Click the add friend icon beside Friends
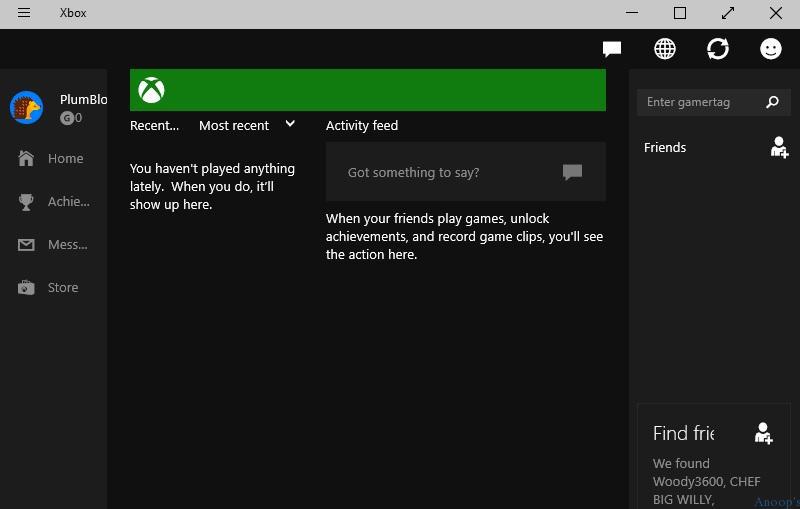Image resolution: width=800 pixels, height=509 pixels. [779, 147]
